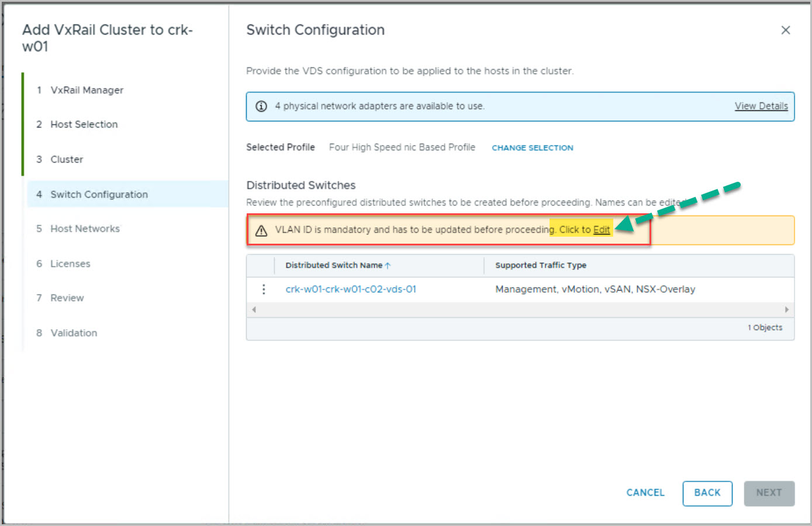Click the Back button

coord(707,493)
